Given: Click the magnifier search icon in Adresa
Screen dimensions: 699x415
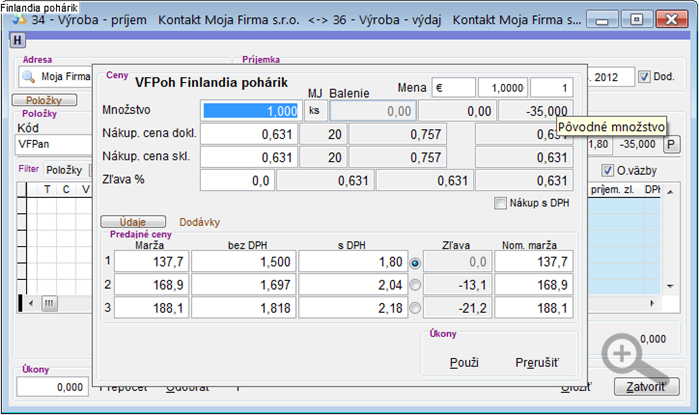Looking at the screenshot, I should pyautogui.click(x=29, y=77).
